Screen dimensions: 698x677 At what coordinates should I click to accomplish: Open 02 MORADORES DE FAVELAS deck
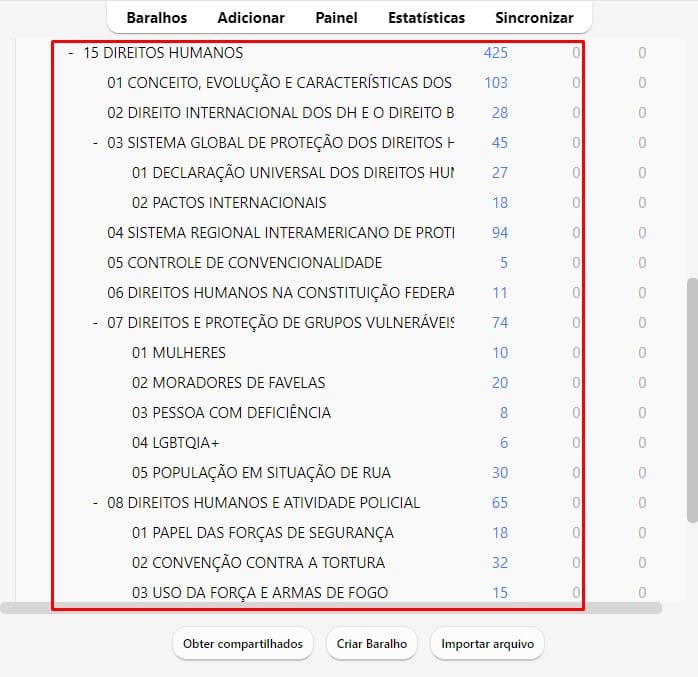tap(229, 383)
